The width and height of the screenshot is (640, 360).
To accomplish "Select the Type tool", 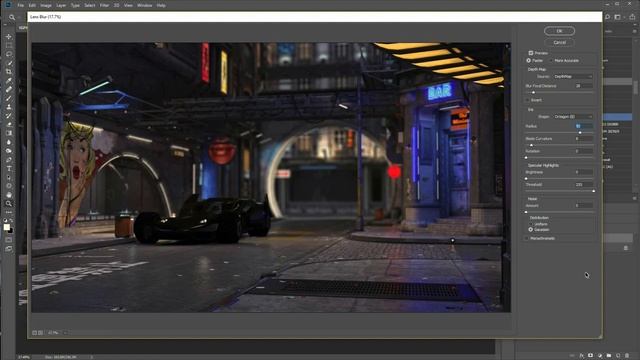I will coord(9,168).
